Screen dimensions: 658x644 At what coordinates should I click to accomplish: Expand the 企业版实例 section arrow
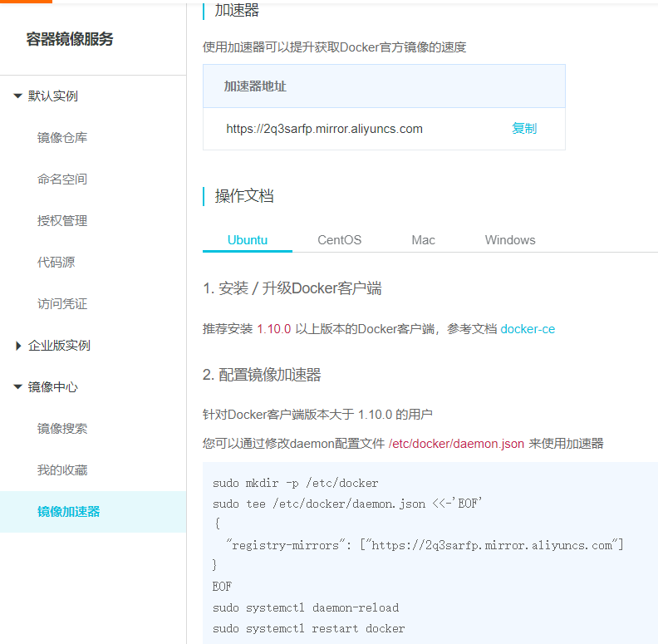pos(18,346)
